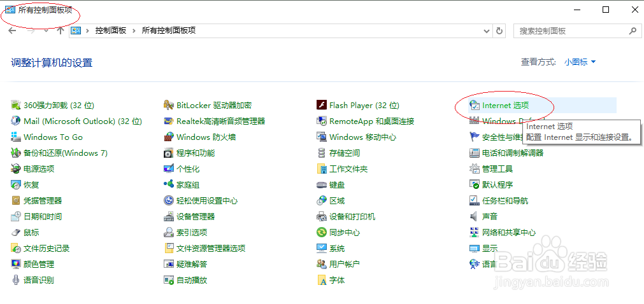The width and height of the screenshot is (644, 304).
Task: Open the Windows 移动中心 icon
Action: [321, 137]
